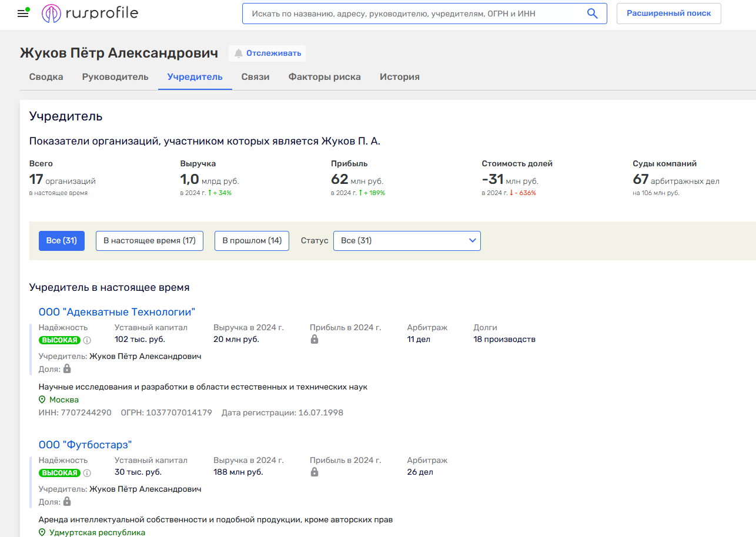Click lock icon next to Доля for Футбостарз

click(67, 502)
